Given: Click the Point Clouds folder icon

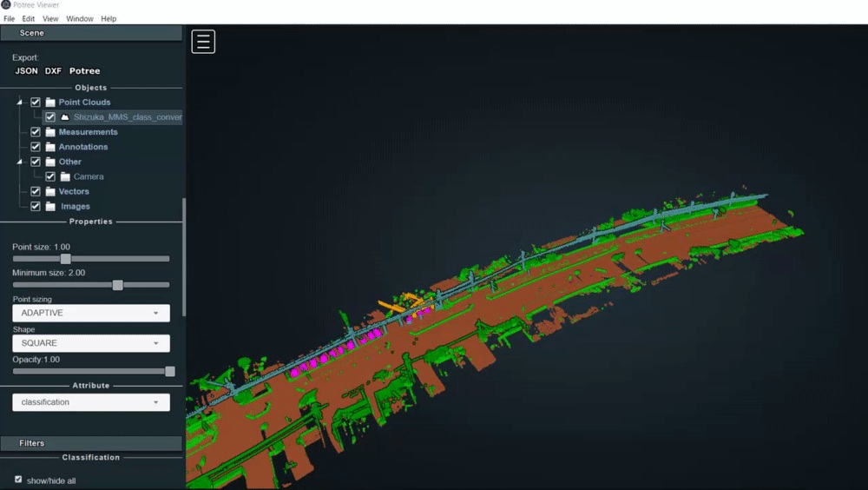Looking at the screenshot, I should 50,103.
